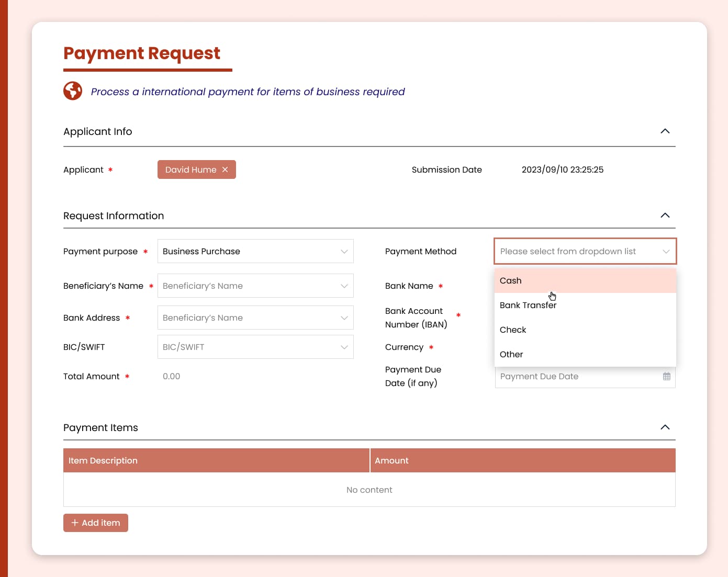This screenshot has height=577, width=728.
Task: Pick Other from the dropdown list
Action: pyautogui.click(x=511, y=355)
